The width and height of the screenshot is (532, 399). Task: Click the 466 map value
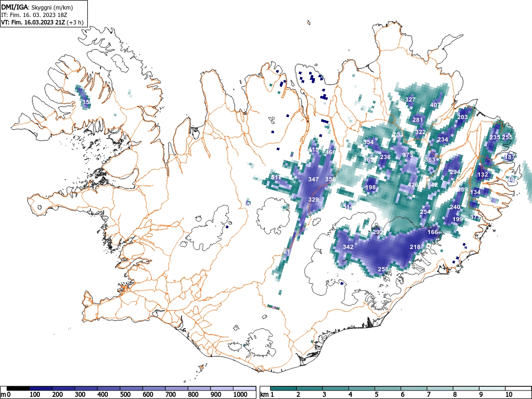point(330,152)
